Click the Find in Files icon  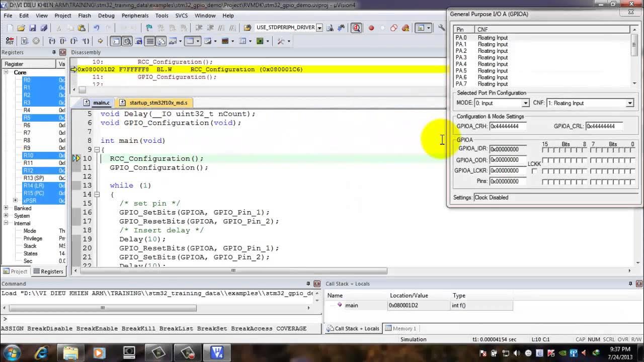[247, 28]
